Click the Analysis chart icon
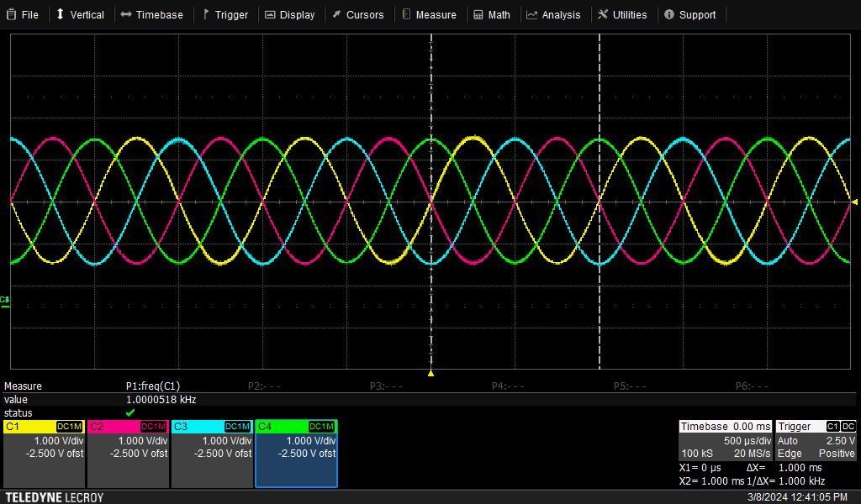The width and height of the screenshot is (861, 504). click(531, 15)
